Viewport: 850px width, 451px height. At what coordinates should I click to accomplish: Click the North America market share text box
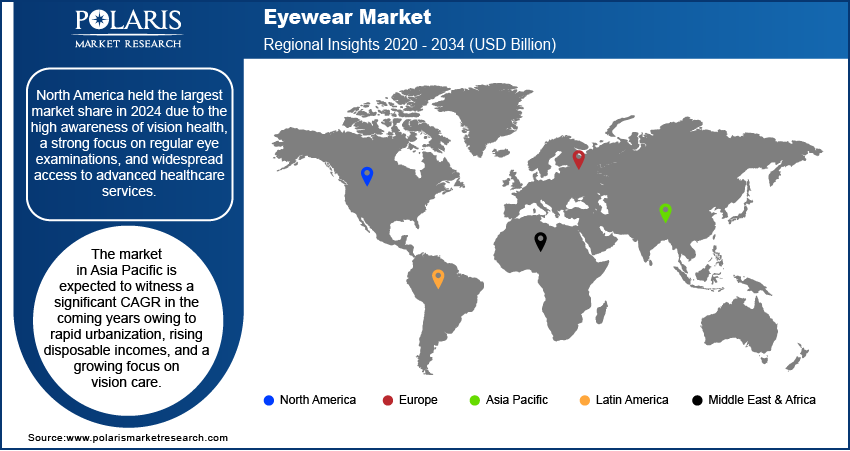[x=130, y=144]
